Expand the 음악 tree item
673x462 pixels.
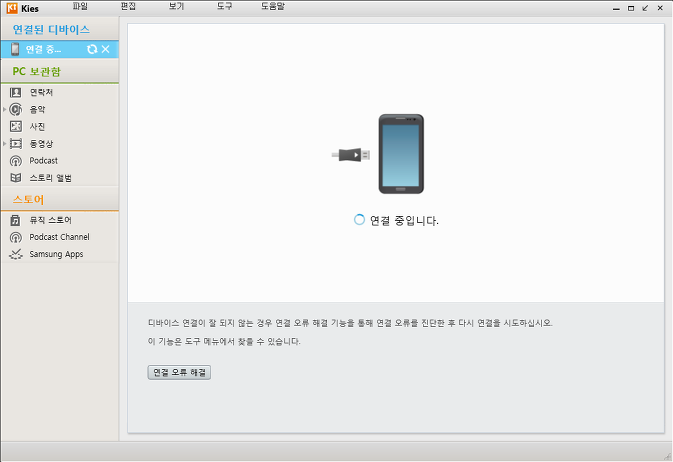(4, 109)
